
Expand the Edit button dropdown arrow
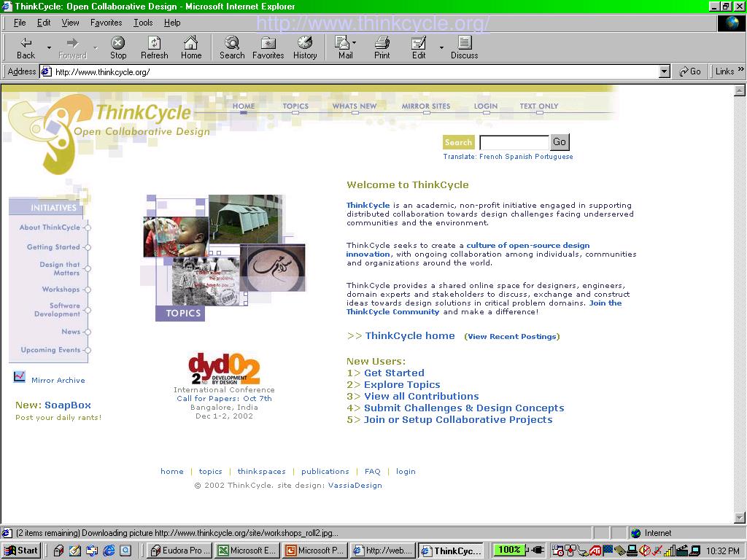441,47
